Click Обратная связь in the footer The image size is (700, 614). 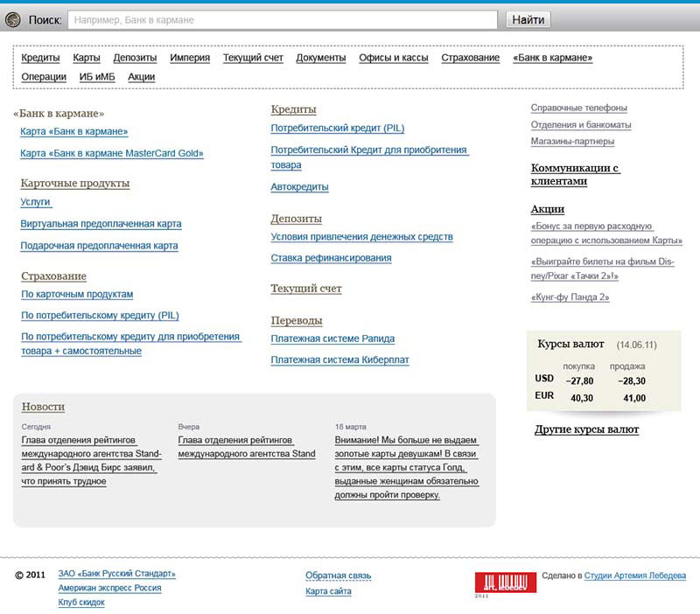338,576
